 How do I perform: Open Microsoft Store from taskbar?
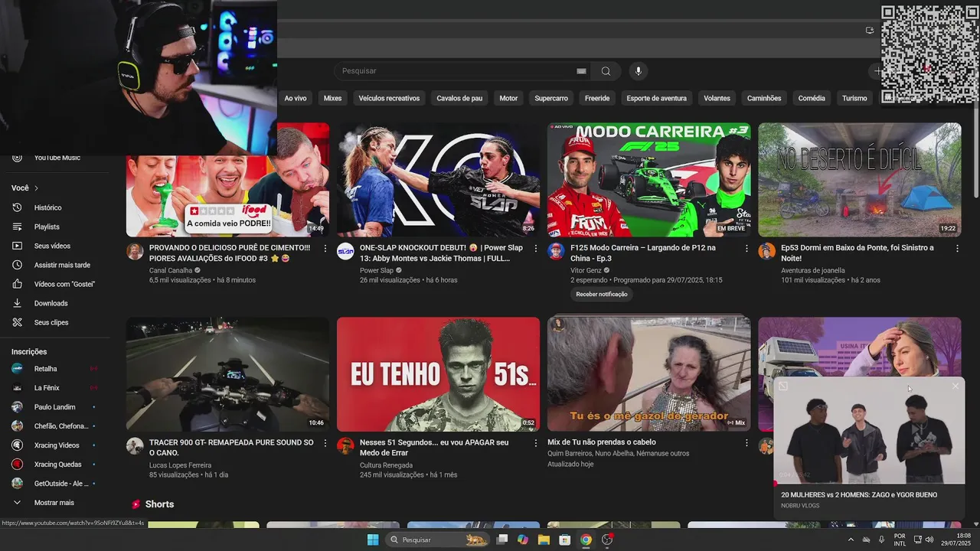[x=565, y=540]
